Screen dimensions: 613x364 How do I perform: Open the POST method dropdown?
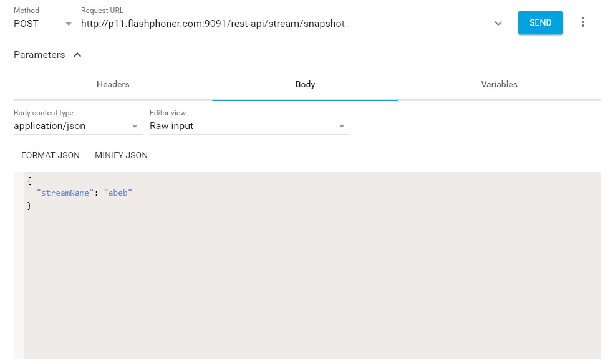(44, 24)
